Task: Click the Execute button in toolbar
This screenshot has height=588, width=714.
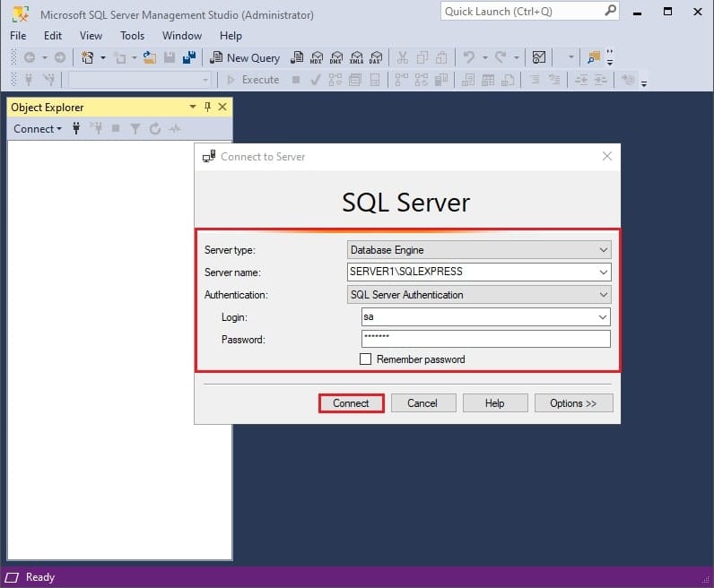Action: tap(253, 80)
